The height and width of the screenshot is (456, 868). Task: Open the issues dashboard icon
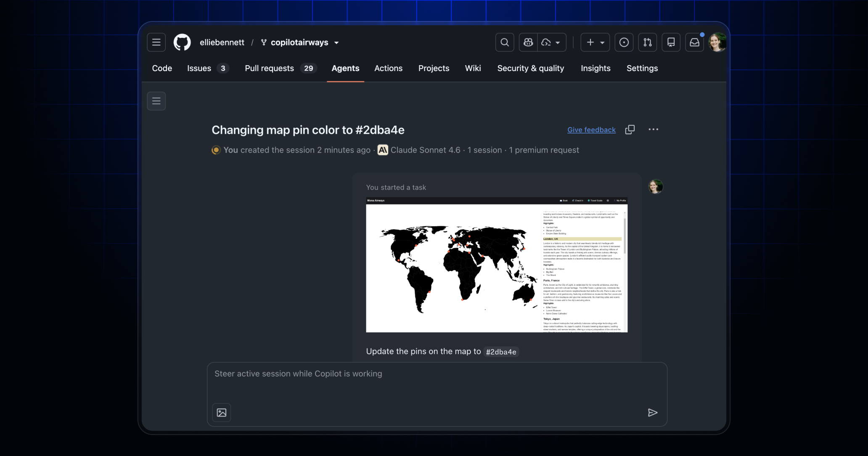pyautogui.click(x=624, y=42)
